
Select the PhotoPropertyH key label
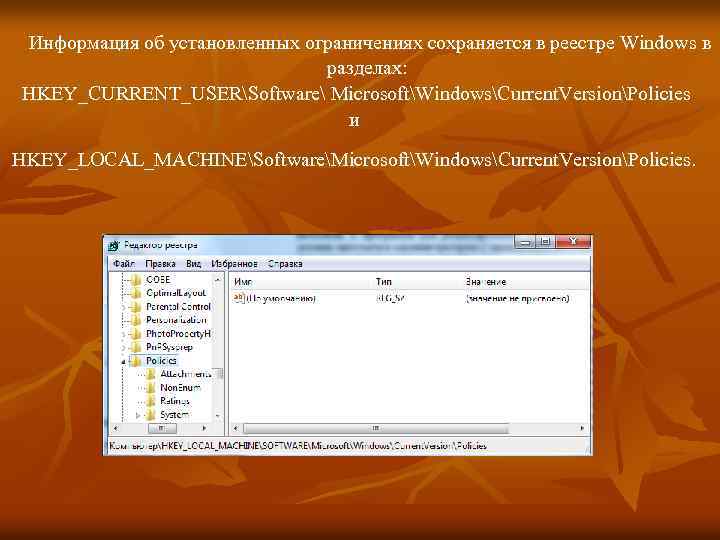[x=178, y=334]
